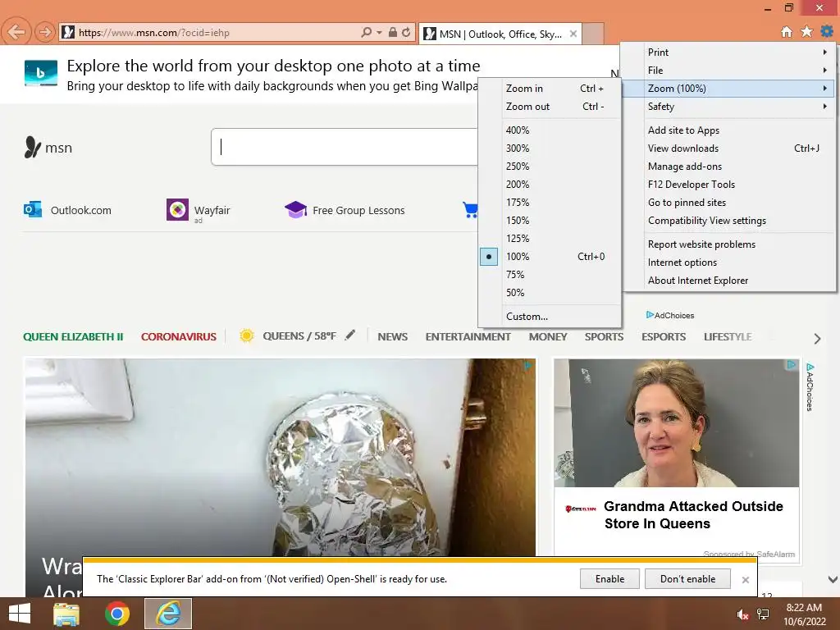Set zoom to 250%
This screenshot has height=630, width=840.
550,167
